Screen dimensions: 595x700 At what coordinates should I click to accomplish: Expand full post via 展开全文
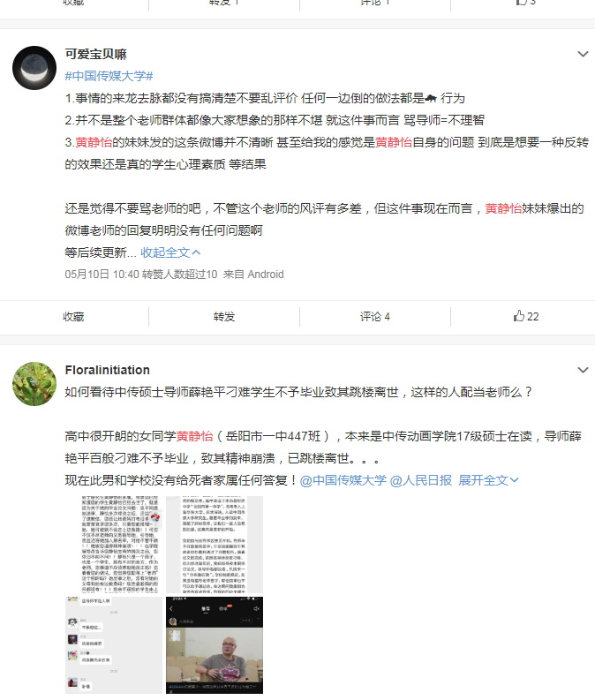pos(488,480)
